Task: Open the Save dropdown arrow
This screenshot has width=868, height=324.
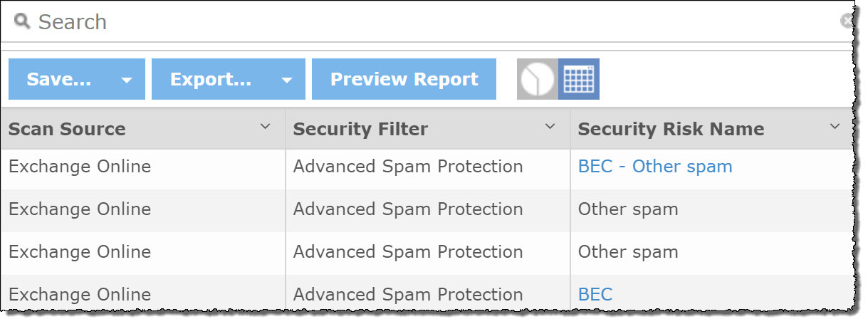Action: pyautogui.click(x=127, y=80)
